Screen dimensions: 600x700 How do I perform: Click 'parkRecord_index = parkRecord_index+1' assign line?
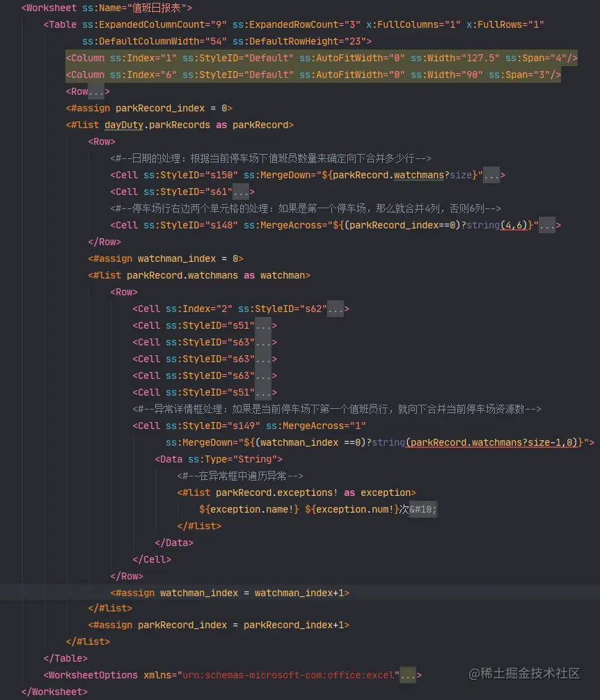[x=219, y=625]
